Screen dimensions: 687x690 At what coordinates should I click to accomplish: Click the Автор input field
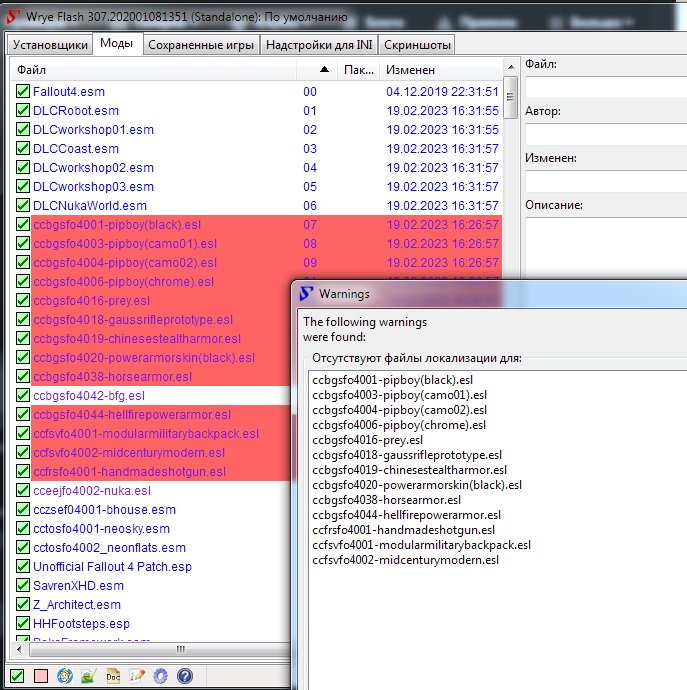point(605,133)
